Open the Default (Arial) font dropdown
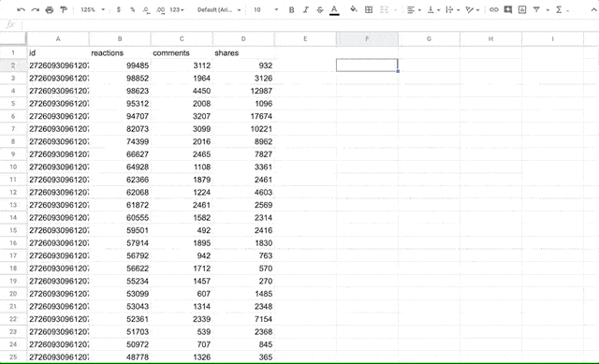 pyautogui.click(x=219, y=10)
